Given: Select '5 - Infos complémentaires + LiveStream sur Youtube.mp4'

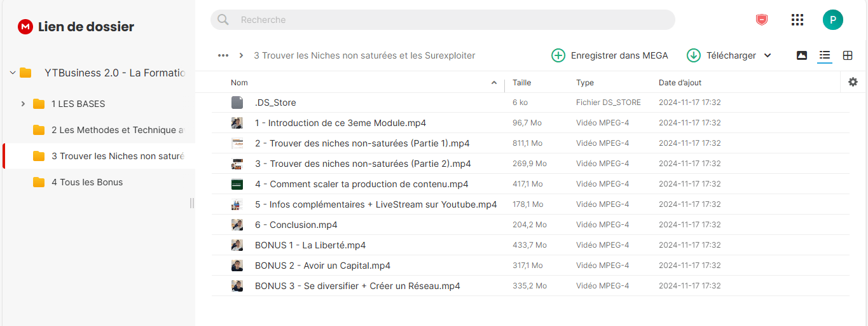Looking at the screenshot, I should (376, 204).
